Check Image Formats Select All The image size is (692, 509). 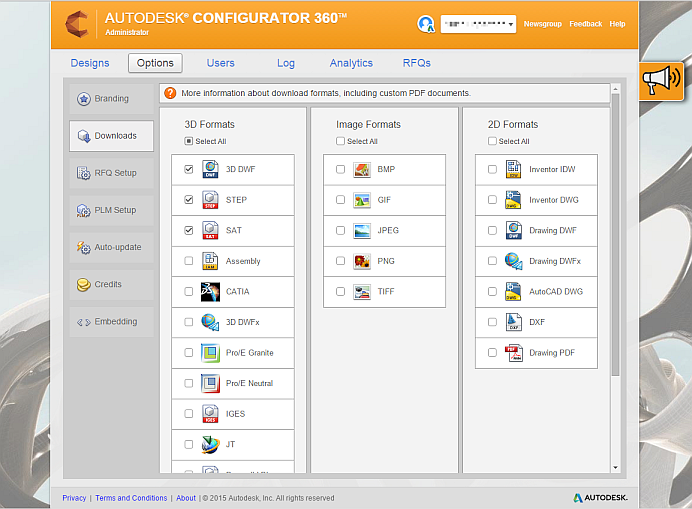coord(340,141)
